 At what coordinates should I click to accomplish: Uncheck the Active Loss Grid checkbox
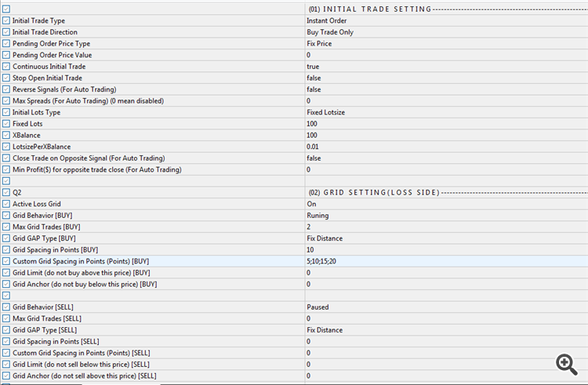pyautogui.click(x=6, y=204)
